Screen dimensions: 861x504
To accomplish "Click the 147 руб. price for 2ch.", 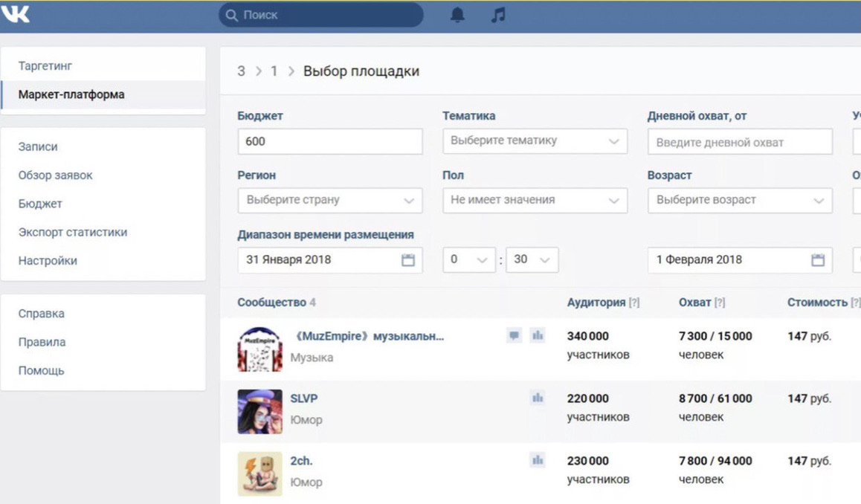I will pos(810,461).
